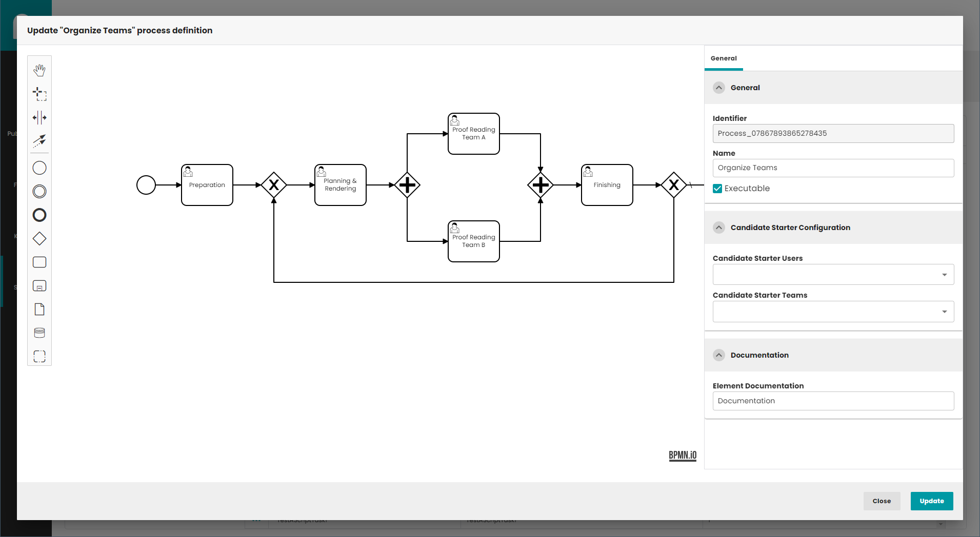Open the Candidate Starter Teams dropdown
Screen dimensions: 980x537
coord(833,312)
